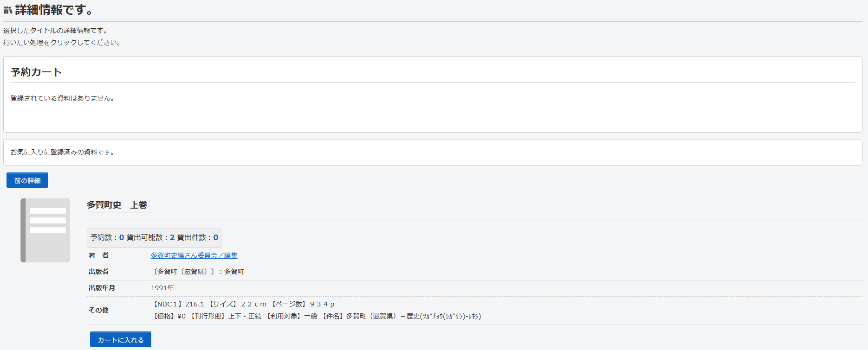
Task: Click the empty cart message 登録されている資料はありません
Action: [x=63, y=98]
